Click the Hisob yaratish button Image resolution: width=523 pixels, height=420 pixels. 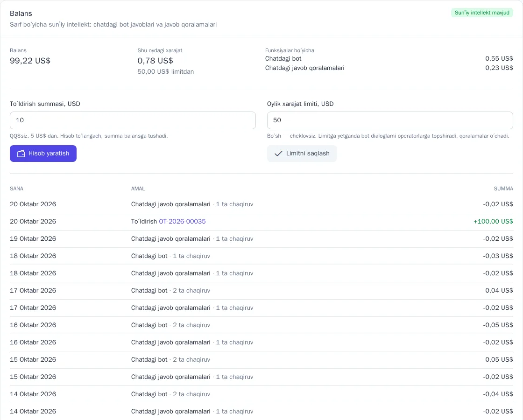(43, 154)
